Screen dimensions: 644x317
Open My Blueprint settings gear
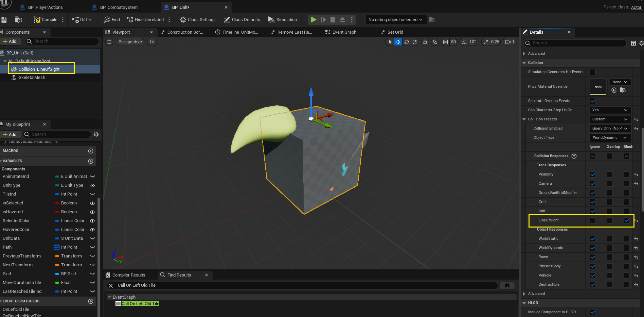(x=96, y=134)
